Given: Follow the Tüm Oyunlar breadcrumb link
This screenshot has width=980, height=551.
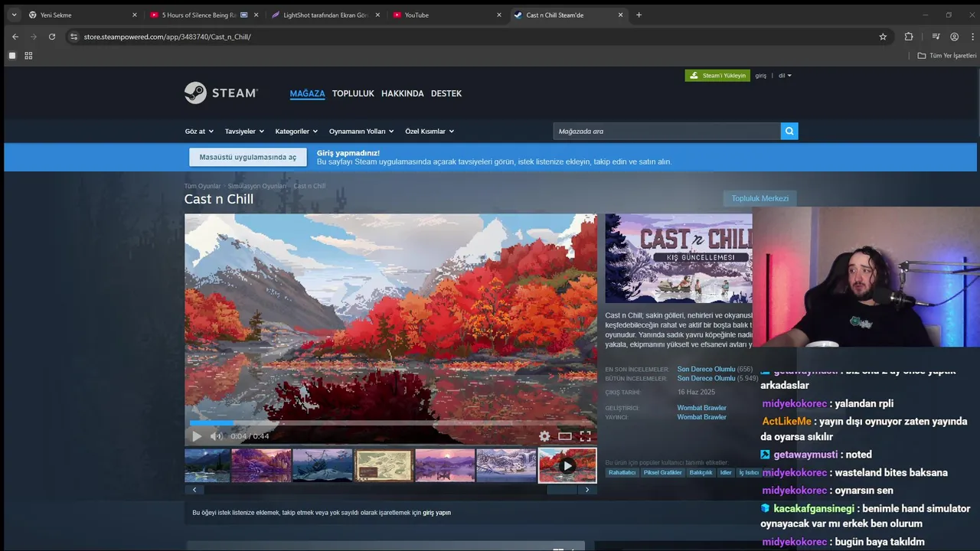Looking at the screenshot, I should (202, 186).
